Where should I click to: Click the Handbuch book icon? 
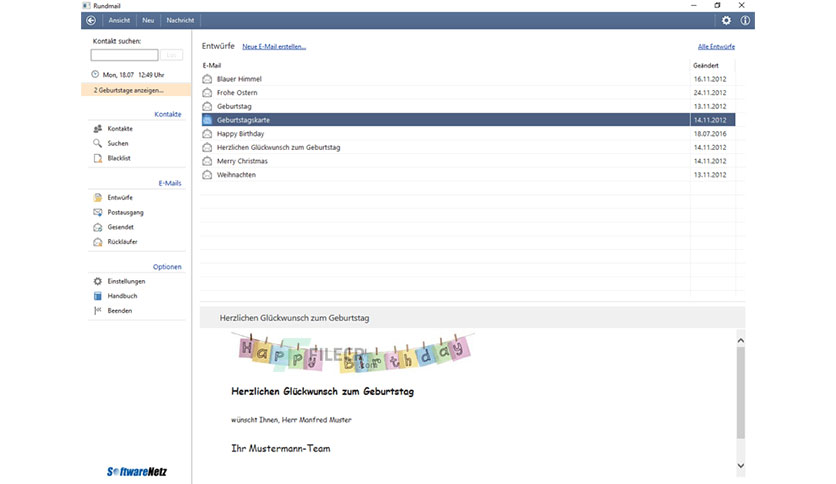pos(98,296)
